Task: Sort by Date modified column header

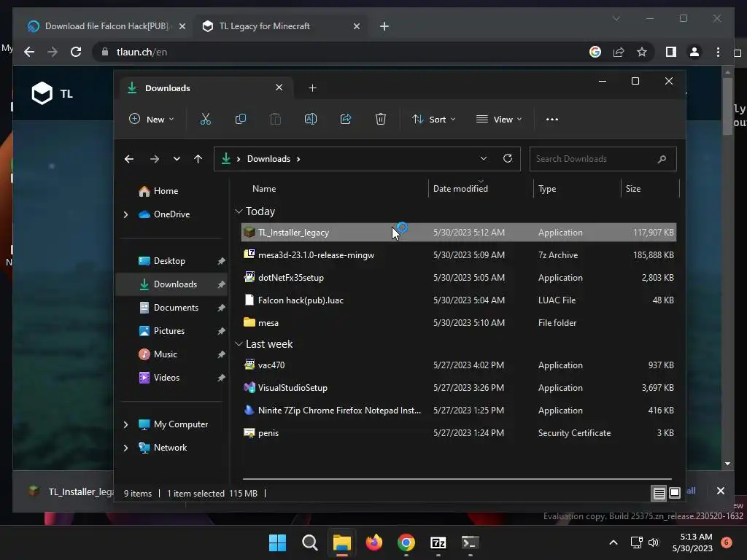Action: [x=480, y=189]
